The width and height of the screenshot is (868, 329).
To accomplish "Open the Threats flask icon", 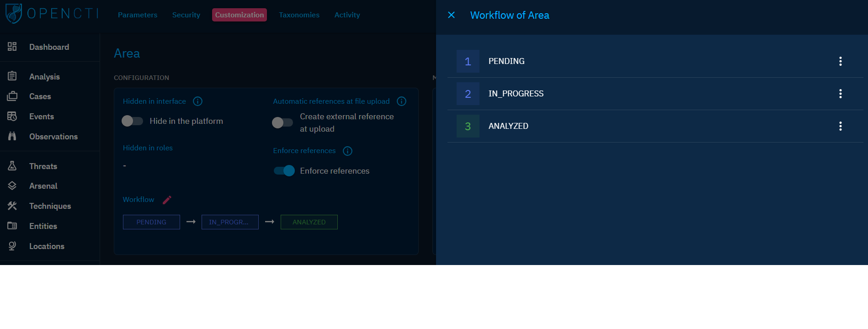I will pyautogui.click(x=12, y=166).
